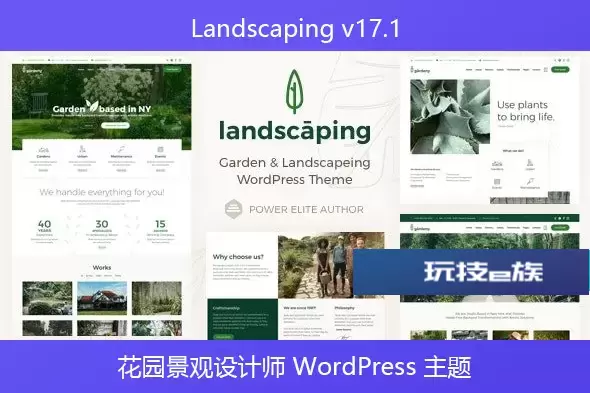Click the Urban service icon in left mockup

tap(82, 149)
